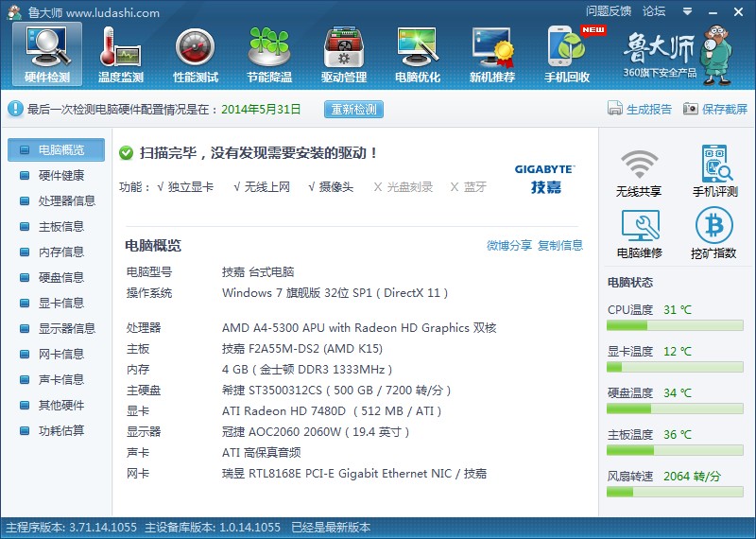Click the 复制信息 copy info link
This screenshot has height=539, width=756.
560,246
